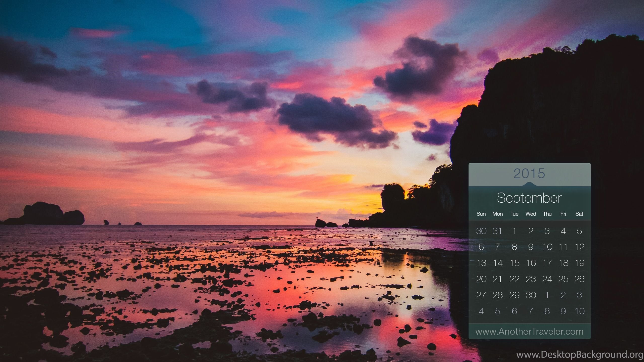Select the Sun weekday column header
Screen dimensions: 644x362
[x=481, y=214]
